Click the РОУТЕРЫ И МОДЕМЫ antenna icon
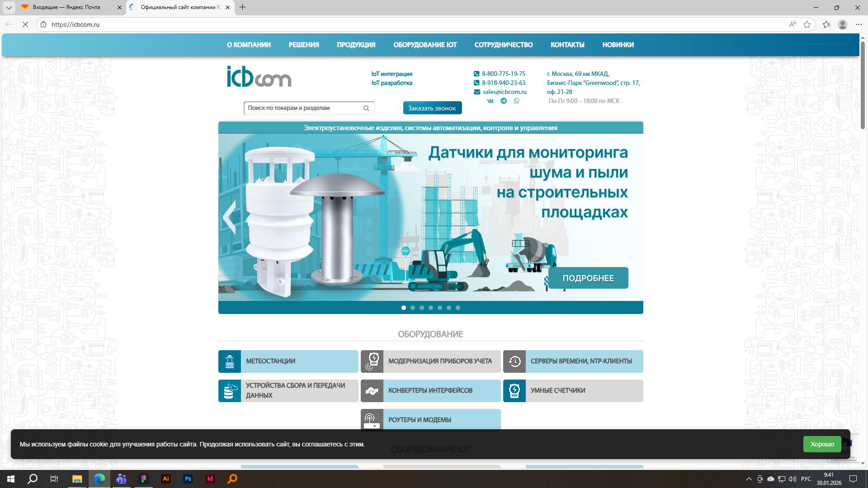 (x=372, y=420)
